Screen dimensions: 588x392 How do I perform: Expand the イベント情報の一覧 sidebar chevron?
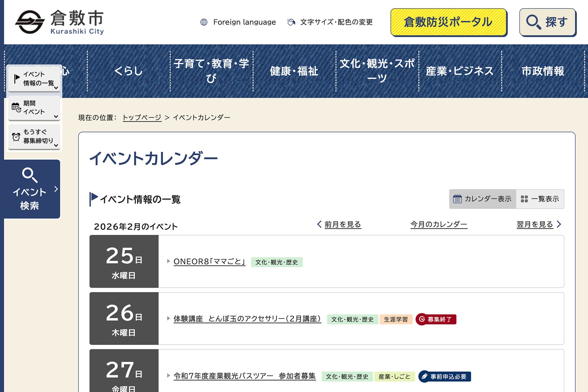56,88
